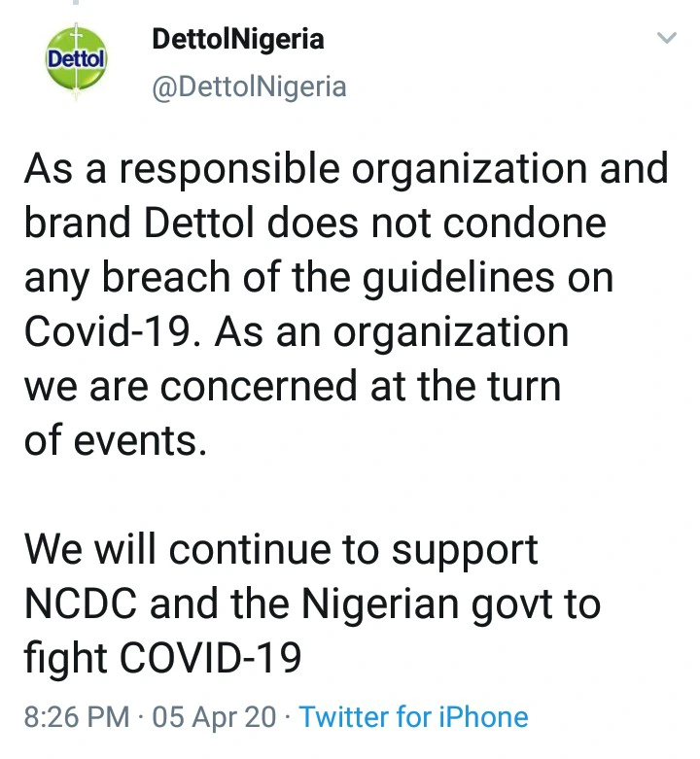Open the Twitter for iPhone source link
Image resolution: width=700 pixels, height=759 pixels.
[x=413, y=718]
